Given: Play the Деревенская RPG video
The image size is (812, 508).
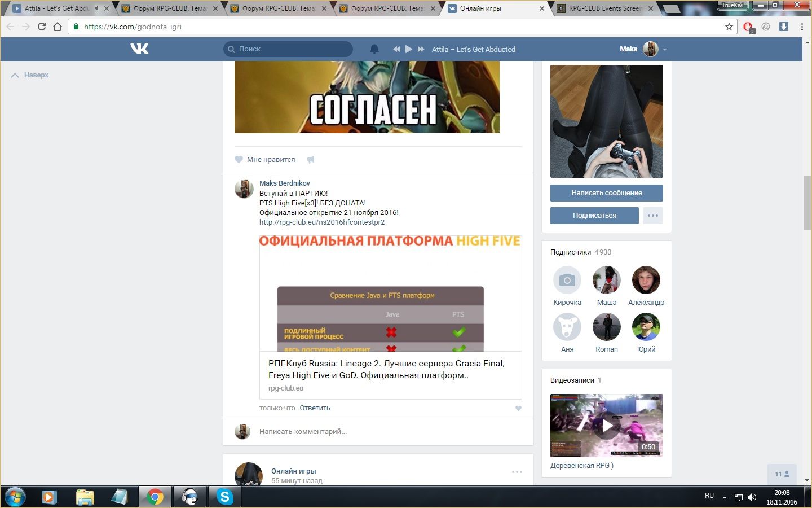Looking at the screenshot, I should (x=607, y=426).
